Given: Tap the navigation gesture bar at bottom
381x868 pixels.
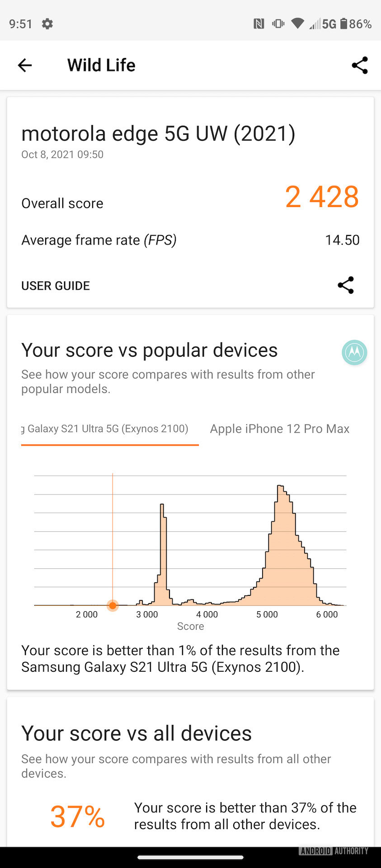Looking at the screenshot, I should tap(190, 857).
